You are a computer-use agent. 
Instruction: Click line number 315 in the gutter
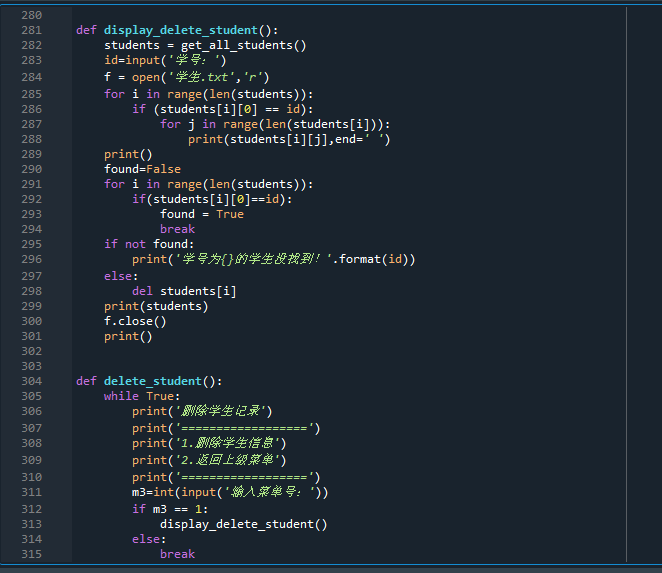pyautogui.click(x=32, y=554)
